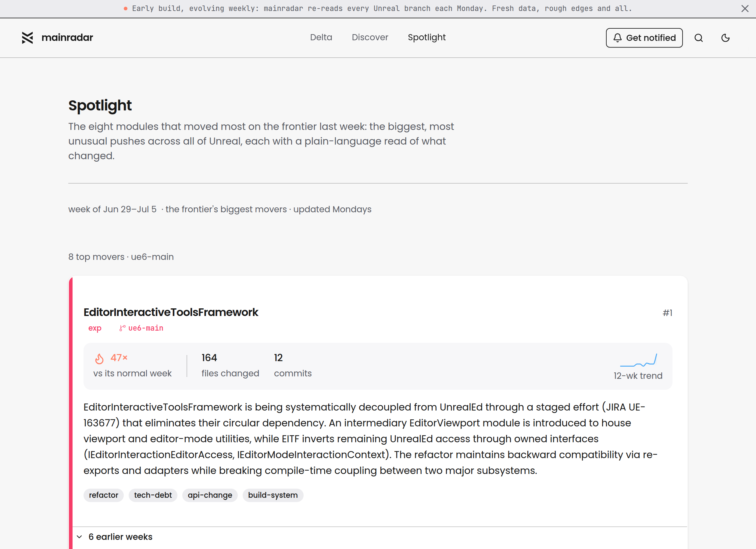Image resolution: width=756 pixels, height=549 pixels.
Task: Click the flame icon next to 47×
Action: tap(99, 359)
